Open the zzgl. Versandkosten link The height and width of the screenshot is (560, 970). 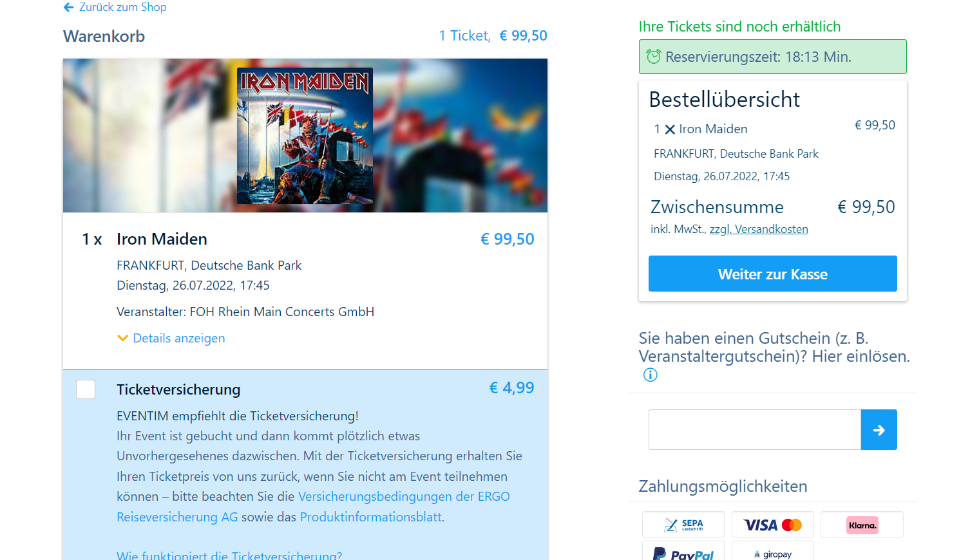coord(759,229)
